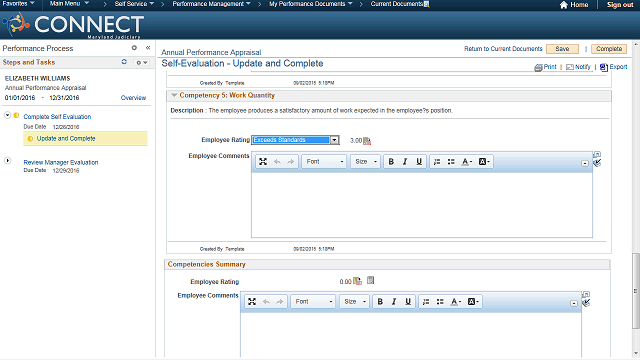The height and width of the screenshot is (360, 640).
Task: Open rating details icon beside 3.00
Action: pyautogui.click(x=367, y=141)
